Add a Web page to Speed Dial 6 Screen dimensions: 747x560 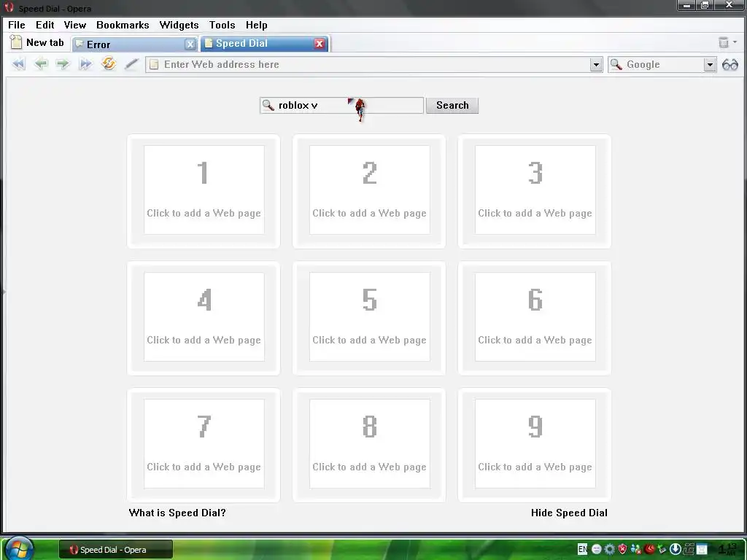click(535, 316)
